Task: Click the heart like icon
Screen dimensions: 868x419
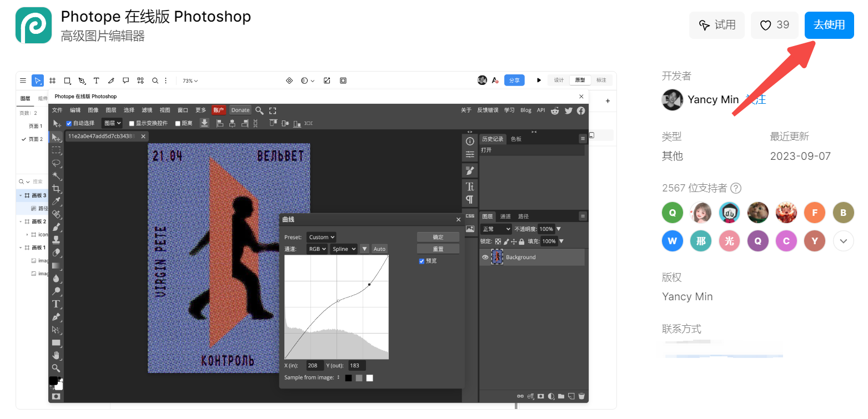Action: coord(765,26)
